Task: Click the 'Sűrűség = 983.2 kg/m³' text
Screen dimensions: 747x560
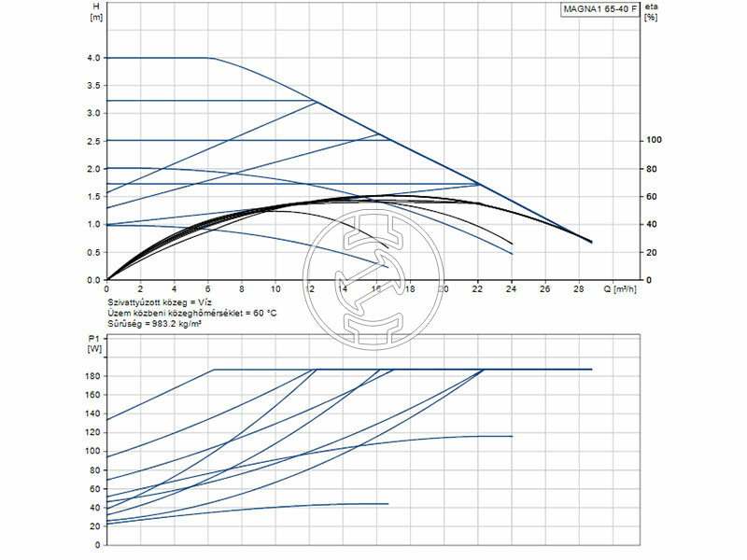Action: pos(155,326)
